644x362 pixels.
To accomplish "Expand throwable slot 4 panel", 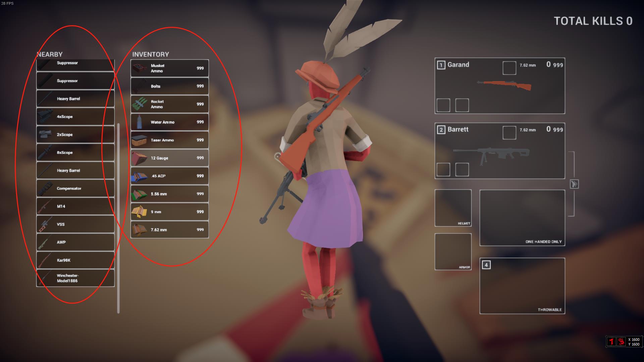I will (523, 287).
